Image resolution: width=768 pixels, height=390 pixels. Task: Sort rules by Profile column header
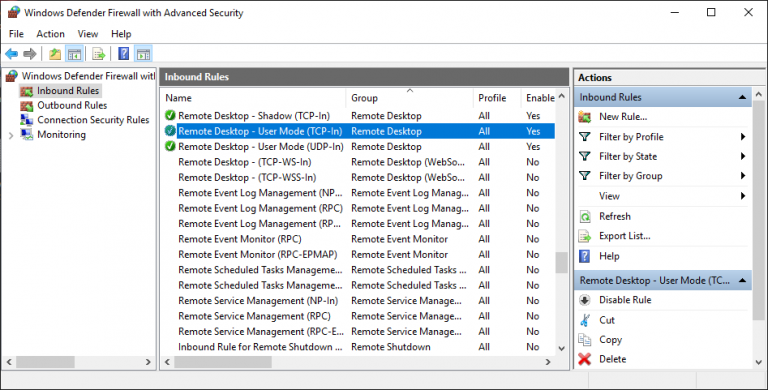496,98
